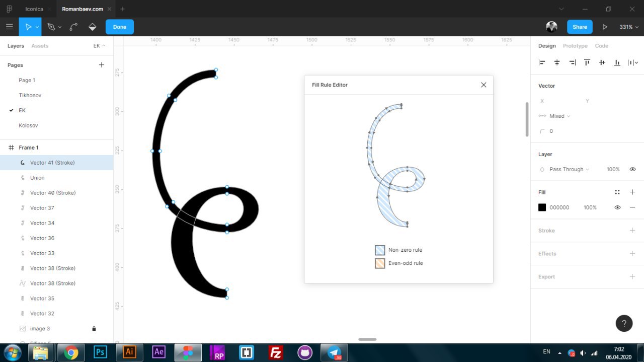Align bottom icon in Design panel
Image resolution: width=644 pixels, height=362 pixels.
click(617, 62)
